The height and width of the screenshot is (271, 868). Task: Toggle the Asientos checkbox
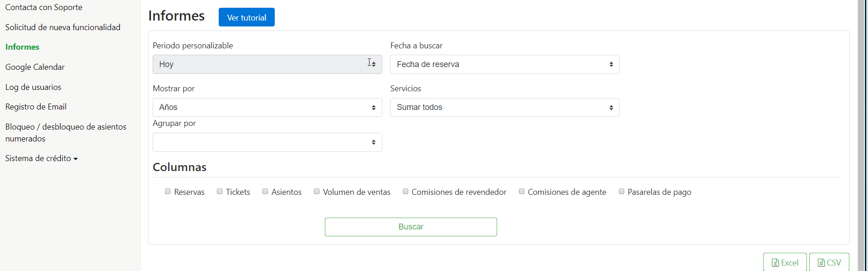265,192
